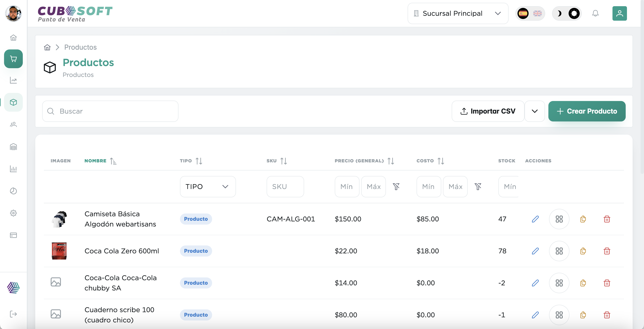
Task: Select the products cube sidebar icon
Action: 13,102
